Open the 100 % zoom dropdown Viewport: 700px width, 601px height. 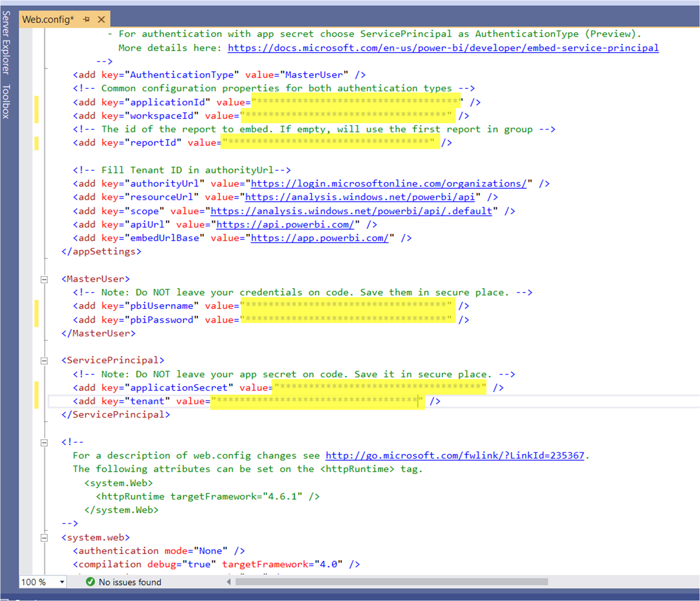coord(62,582)
